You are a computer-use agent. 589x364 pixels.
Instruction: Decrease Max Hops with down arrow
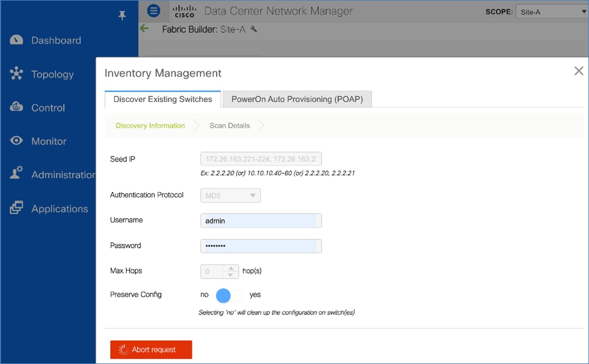231,275
